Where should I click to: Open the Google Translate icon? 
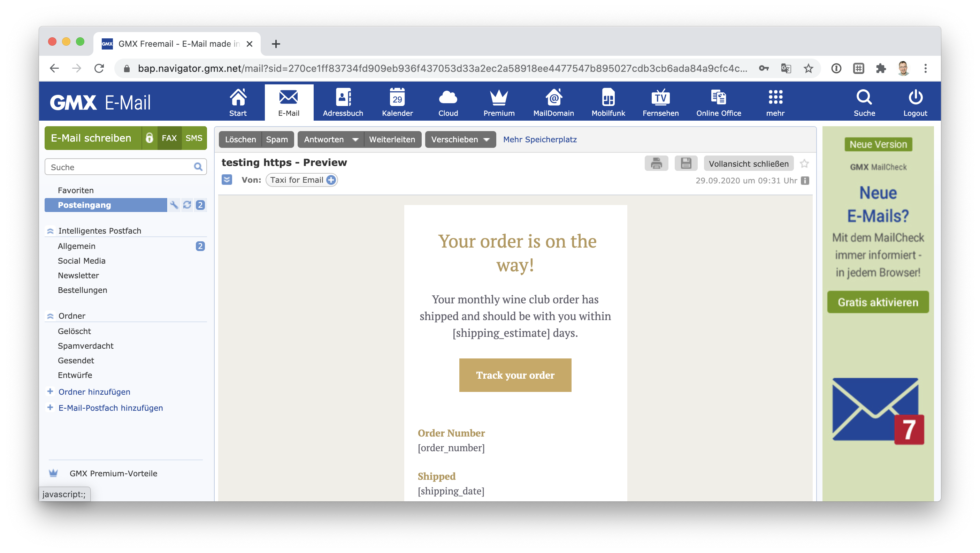coord(786,68)
